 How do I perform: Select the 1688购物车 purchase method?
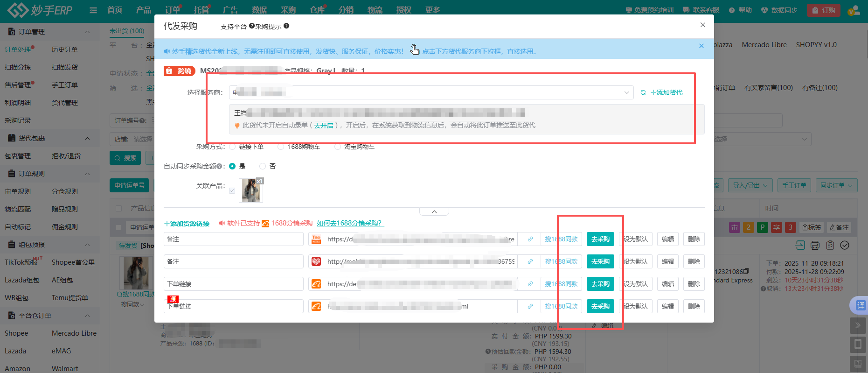point(281,147)
